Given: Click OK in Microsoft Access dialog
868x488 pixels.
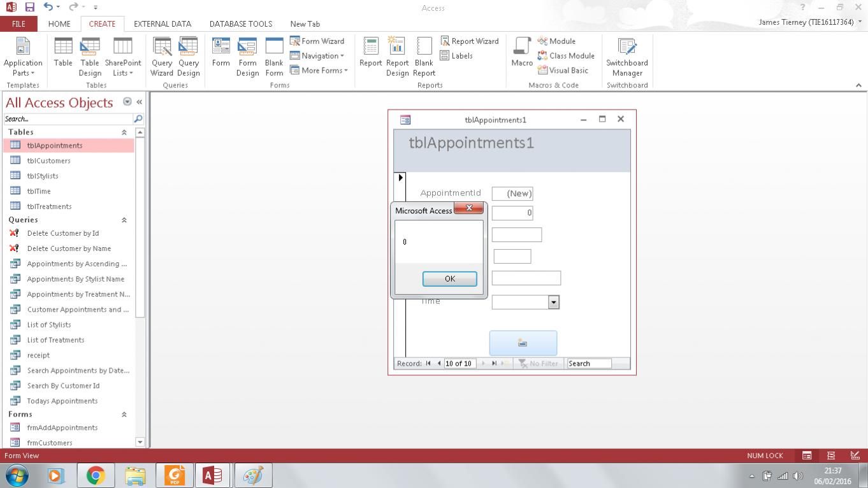Looking at the screenshot, I should tap(450, 278).
